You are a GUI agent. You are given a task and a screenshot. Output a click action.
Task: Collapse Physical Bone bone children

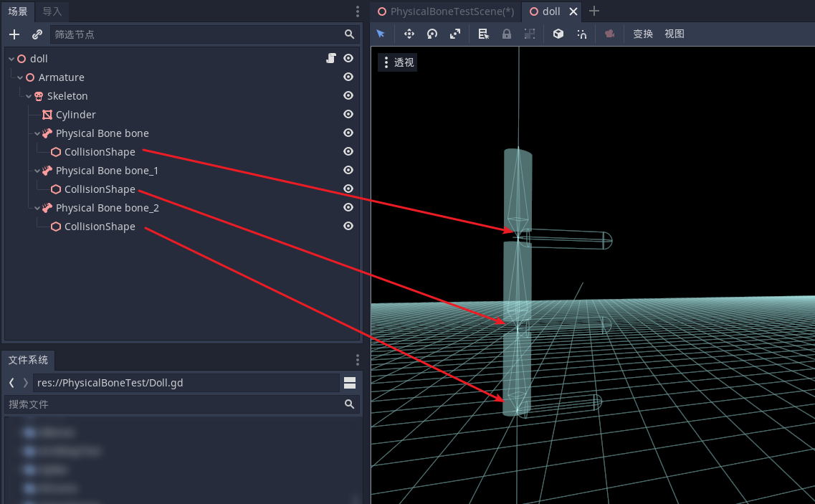(x=37, y=133)
